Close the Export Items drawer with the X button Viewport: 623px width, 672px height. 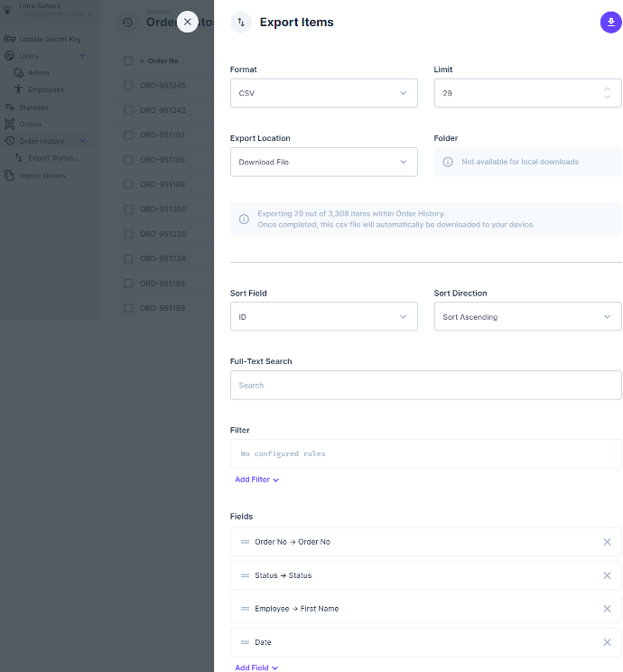coord(187,22)
